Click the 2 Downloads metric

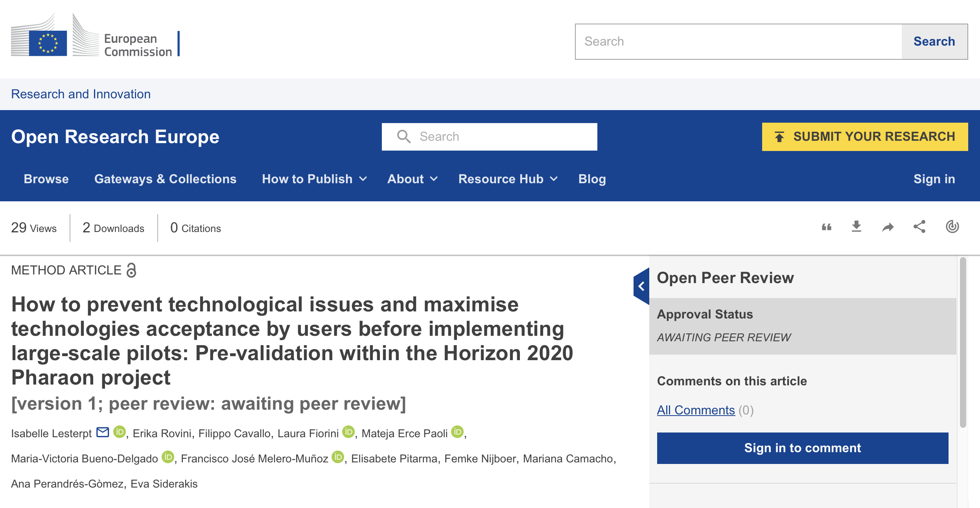(x=113, y=228)
